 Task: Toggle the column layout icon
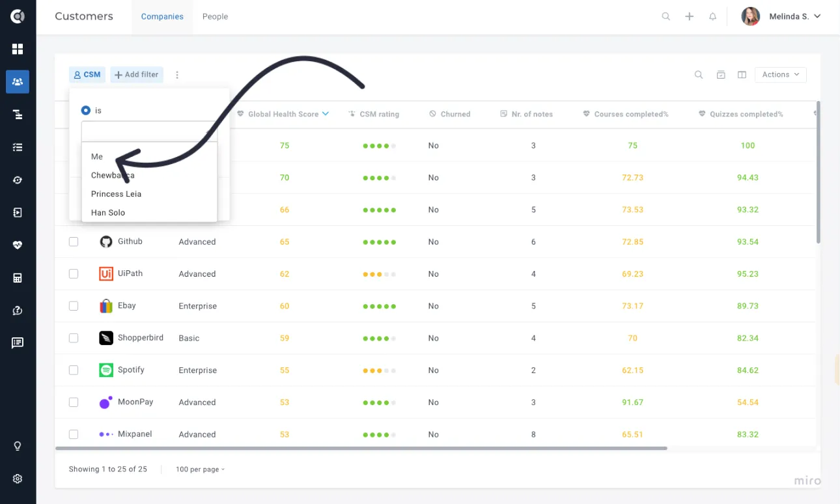tap(742, 75)
